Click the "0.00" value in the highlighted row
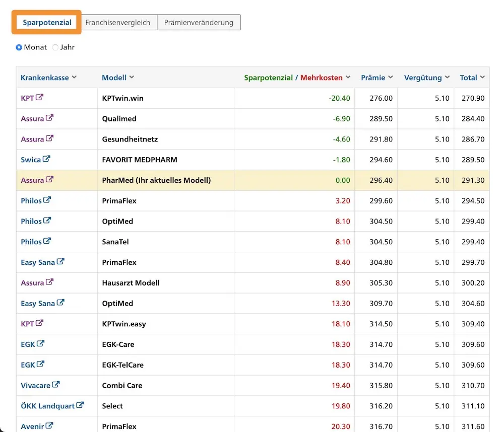Viewport: 504px width, 432px height. pyautogui.click(x=343, y=180)
